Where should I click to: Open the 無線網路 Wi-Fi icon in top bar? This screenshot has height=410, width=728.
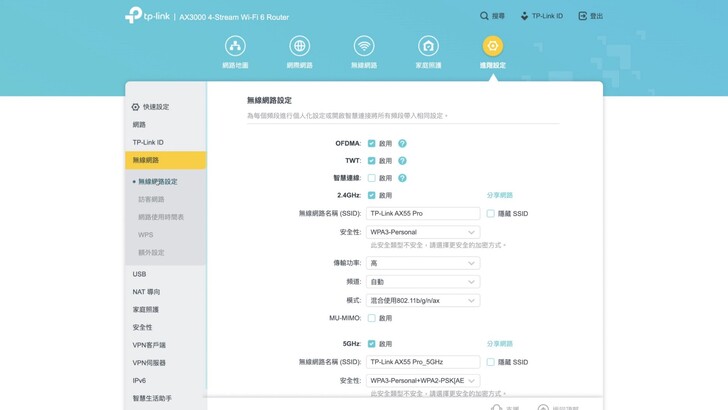coord(364,46)
